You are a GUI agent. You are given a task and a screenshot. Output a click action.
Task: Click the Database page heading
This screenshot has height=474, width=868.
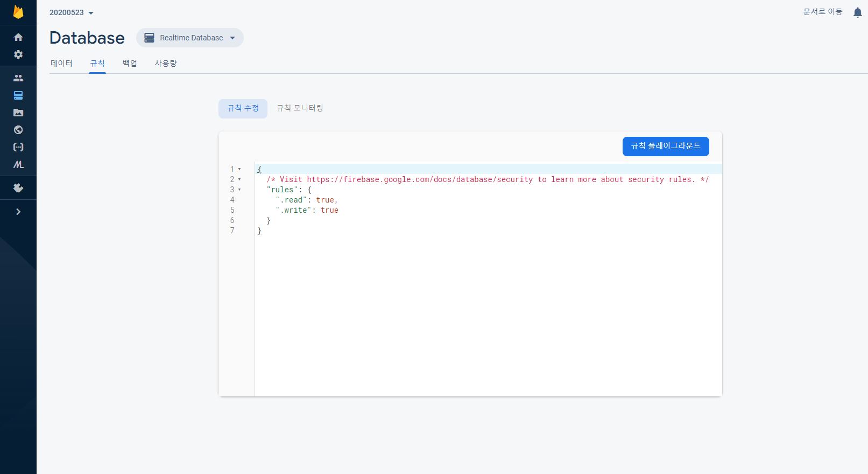pyautogui.click(x=87, y=38)
